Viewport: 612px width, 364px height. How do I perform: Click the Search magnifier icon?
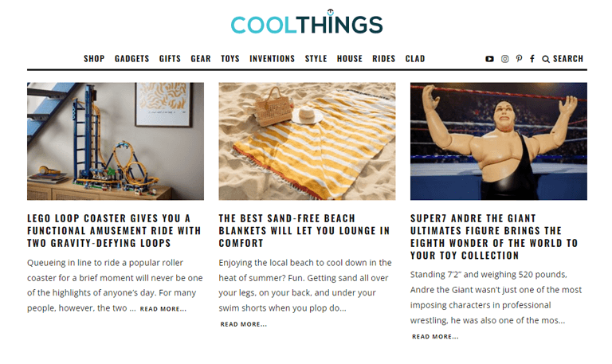point(546,59)
